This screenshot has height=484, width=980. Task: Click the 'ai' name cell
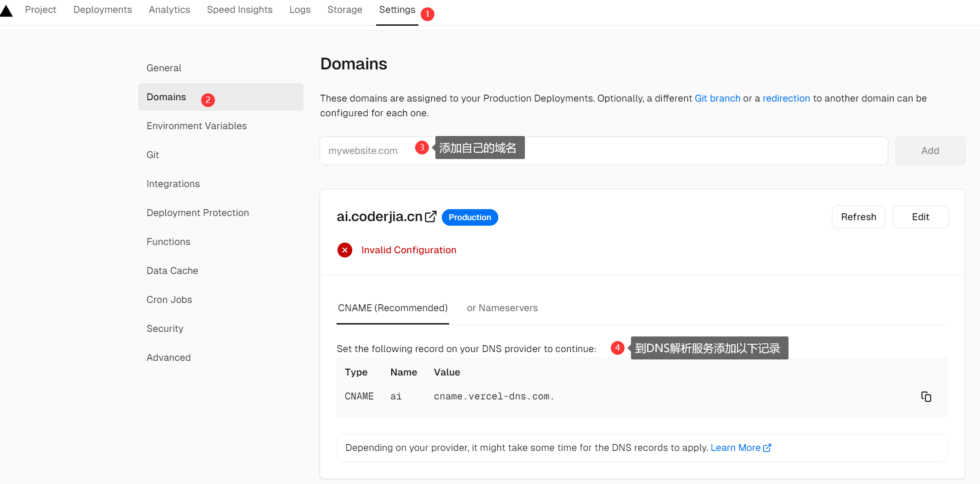pyautogui.click(x=396, y=397)
